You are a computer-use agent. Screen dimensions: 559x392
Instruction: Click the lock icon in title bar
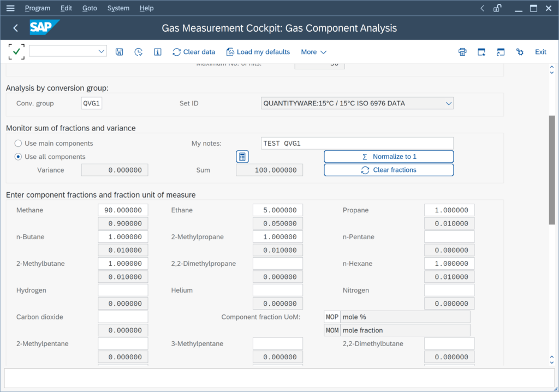point(497,8)
